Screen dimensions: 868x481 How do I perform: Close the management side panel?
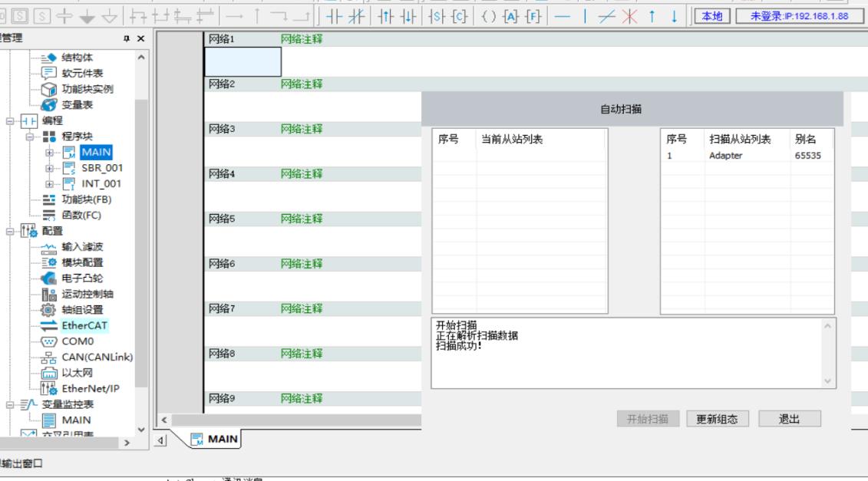(140, 38)
